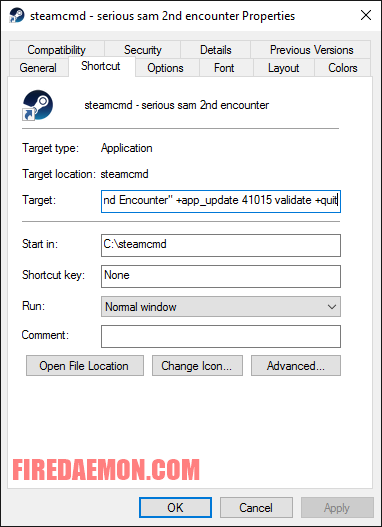Click the shortcut name beside the Steam icon
The image size is (382, 527).
[x=177, y=105]
